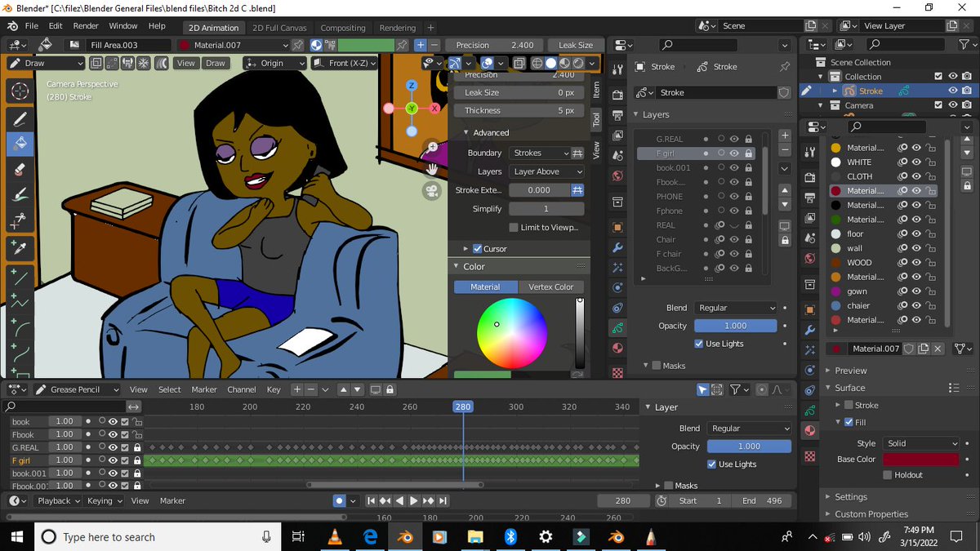Viewport: 980px width, 551px height.
Task: Adjust the Opacity slider in layers panel
Action: (735, 326)
